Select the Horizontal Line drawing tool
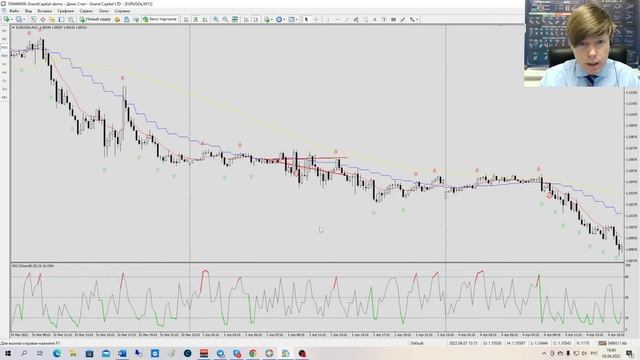Image resolution: width=640 pixels, height=360 pixels. click(337, 19)
